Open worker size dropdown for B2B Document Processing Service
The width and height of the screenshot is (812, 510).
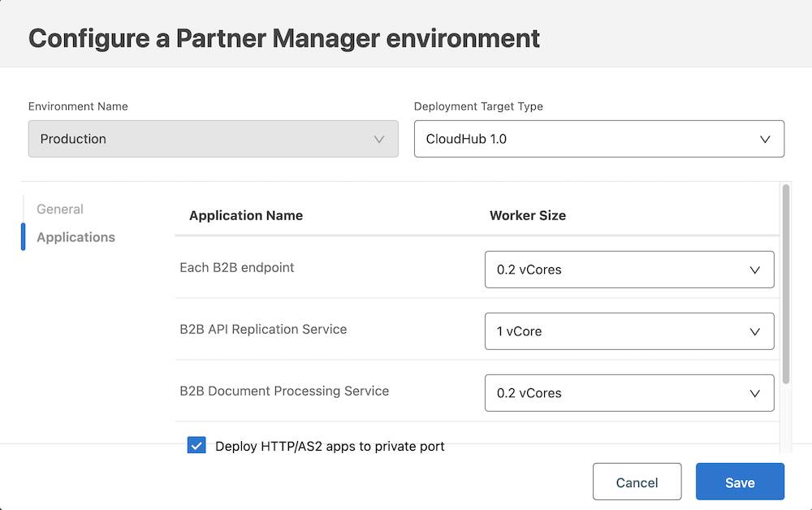[629, 393]
